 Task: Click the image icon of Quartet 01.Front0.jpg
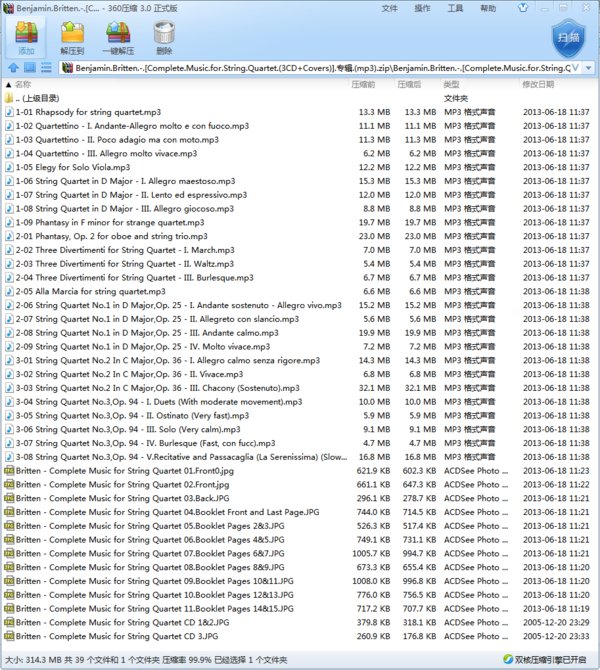9,471
